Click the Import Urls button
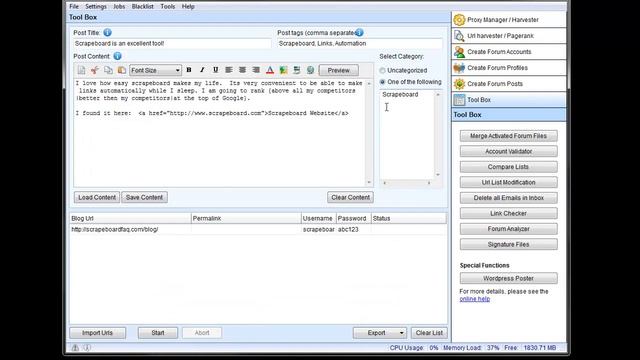Screen dimensions: 640x360 coord(98,333)
